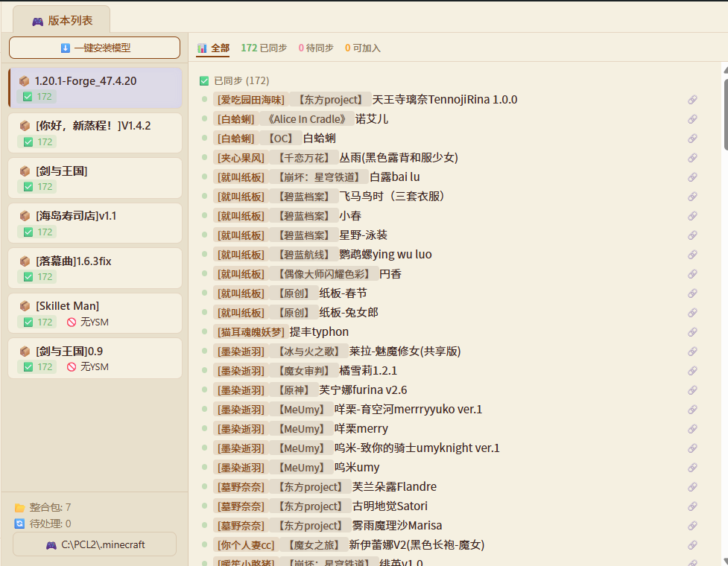Screen dimensions: 728x566
Task: Click link icon for 鹦鹉螺ying wu luo row
Action: [692, 255]
